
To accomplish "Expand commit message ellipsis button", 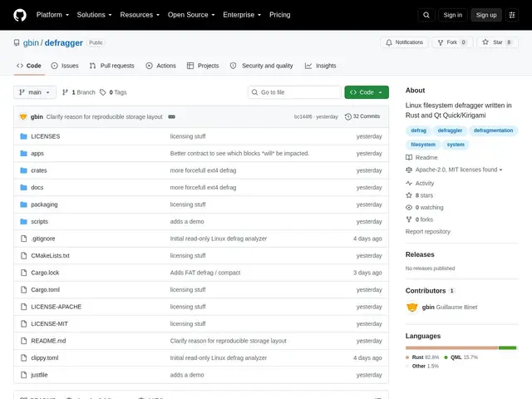I will tap(172, 116).
